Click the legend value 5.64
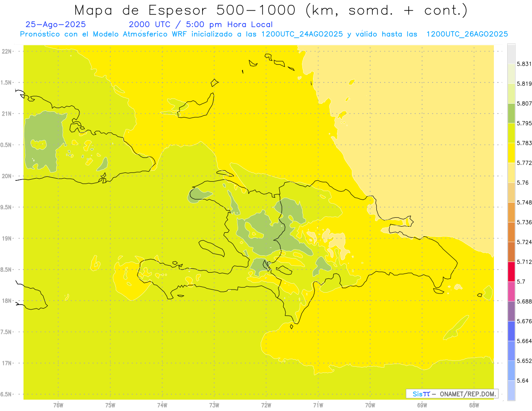Viewport: 532px width, 411px height. pos(522,380)
